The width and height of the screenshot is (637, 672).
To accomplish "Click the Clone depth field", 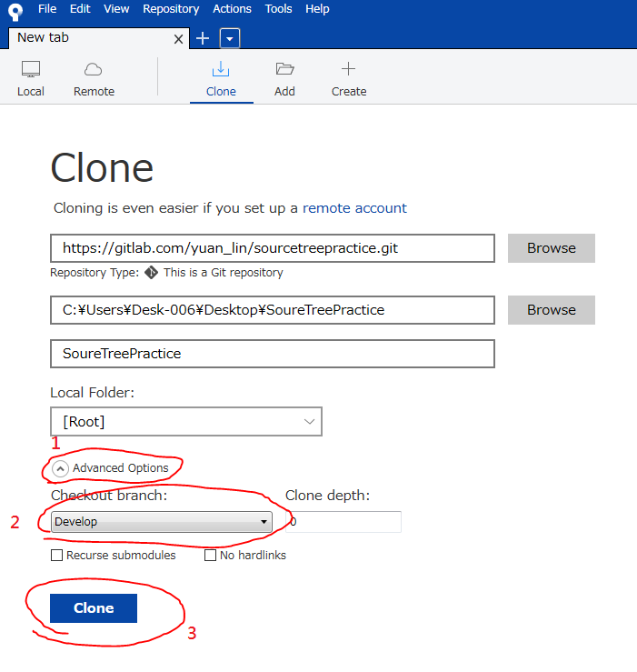I will click(343, 522).
